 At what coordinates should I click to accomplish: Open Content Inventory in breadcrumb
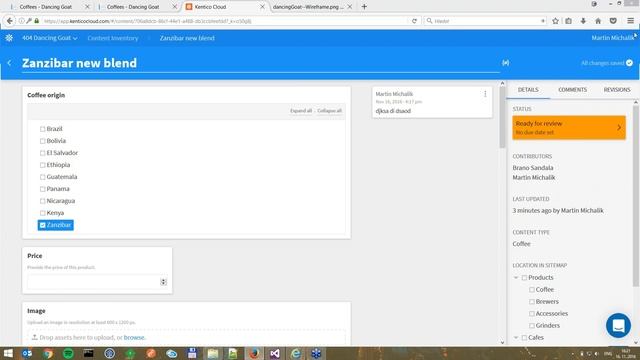pyautogui.click(x=113, y=38)
